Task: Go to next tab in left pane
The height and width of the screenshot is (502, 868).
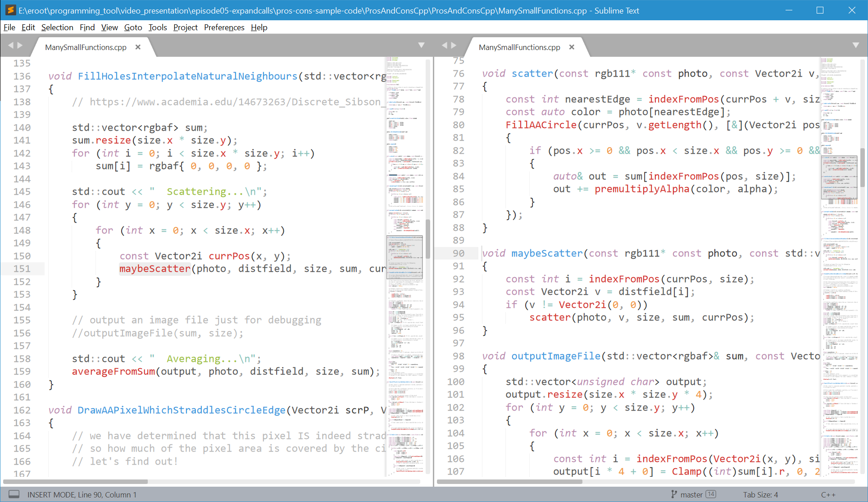Action: coord(20,46)
